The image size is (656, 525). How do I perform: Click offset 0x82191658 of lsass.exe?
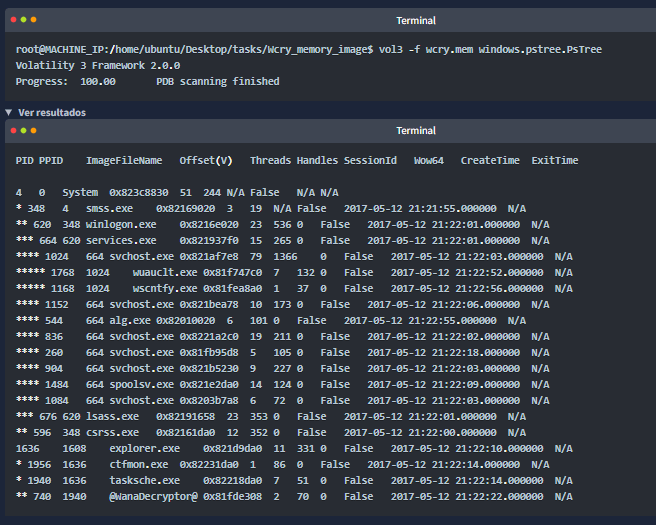[185, 417]
